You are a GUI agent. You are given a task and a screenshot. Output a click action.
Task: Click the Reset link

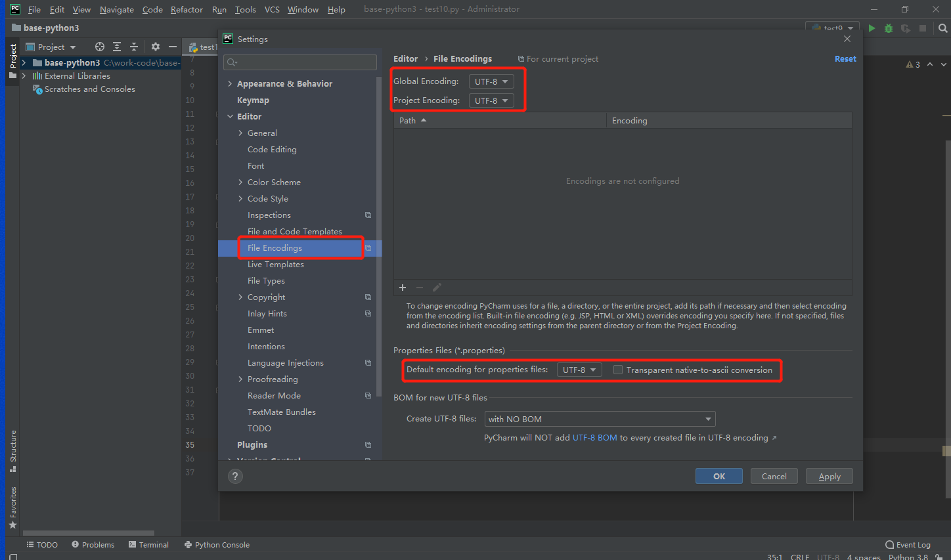click(845, 58)
